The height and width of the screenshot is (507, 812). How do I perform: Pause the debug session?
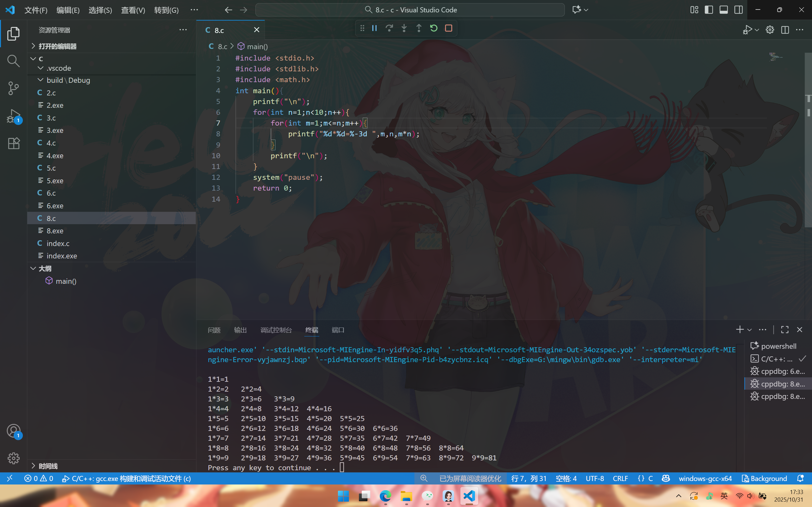pyautogui.click(x=374, y=28)
